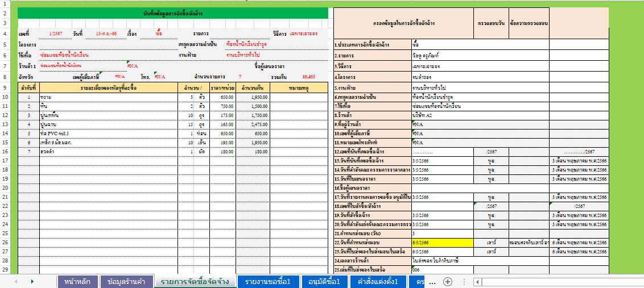Click the value ใบส่งของ/ใบกำกับภาษี in row 24
644x288 pixels.
(480, 261)
